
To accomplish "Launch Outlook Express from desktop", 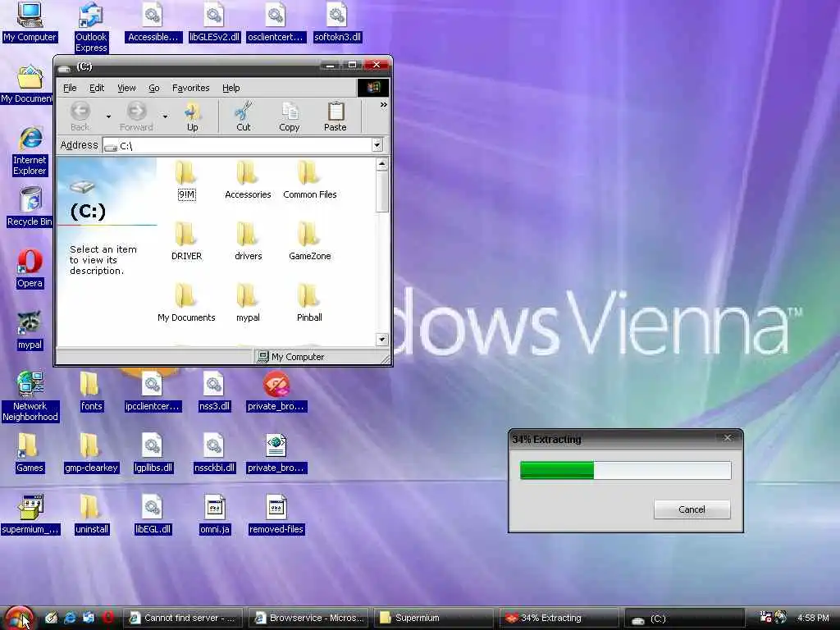I will (91, 27).
